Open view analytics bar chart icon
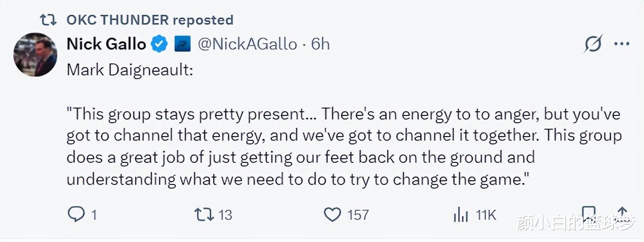This screenshot has width=644, height=242. (460, 214)
